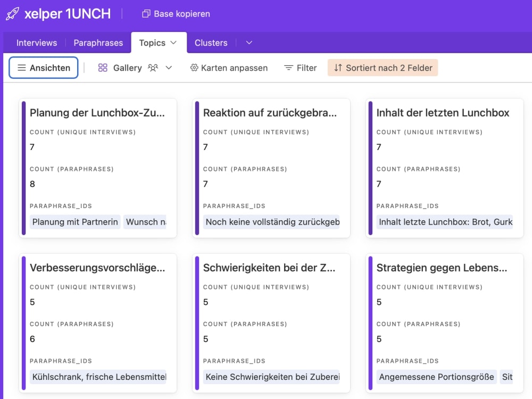Open the Schwierigkeiten bei der Z... card
The image size is (532, 399).
(271, 323)
